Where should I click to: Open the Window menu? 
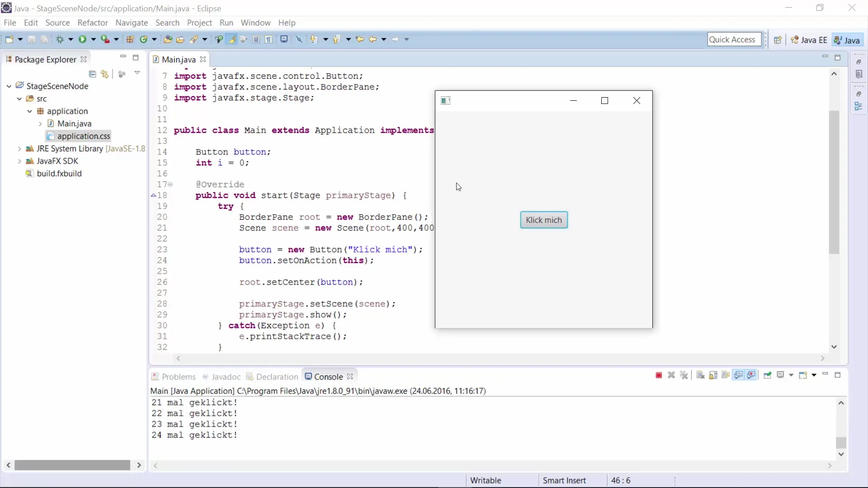click(255, 23)
